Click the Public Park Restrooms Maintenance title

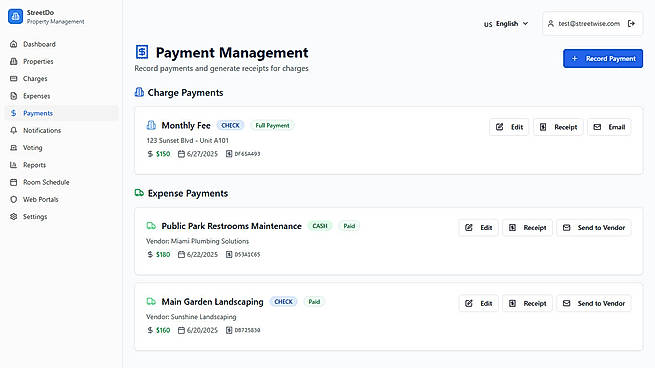pos(231,226)
